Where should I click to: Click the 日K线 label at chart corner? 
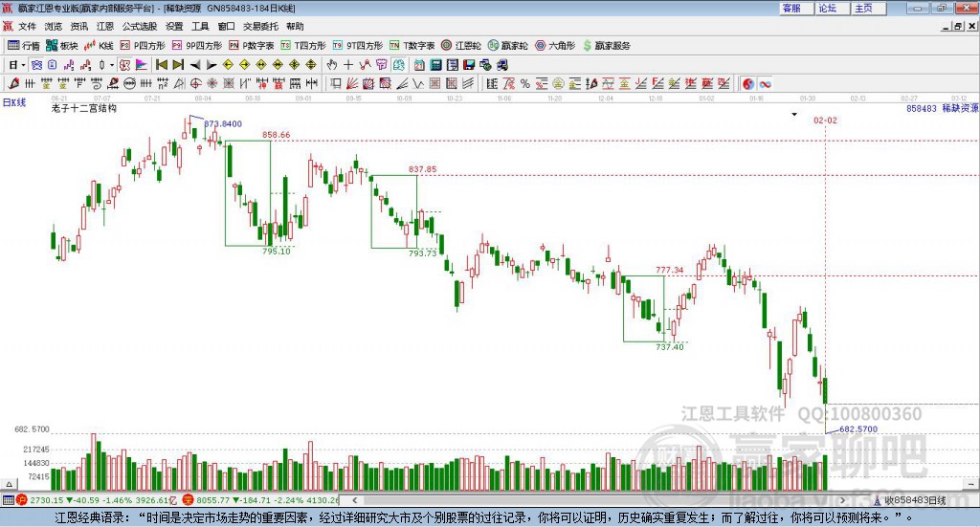tap(13, 102)
